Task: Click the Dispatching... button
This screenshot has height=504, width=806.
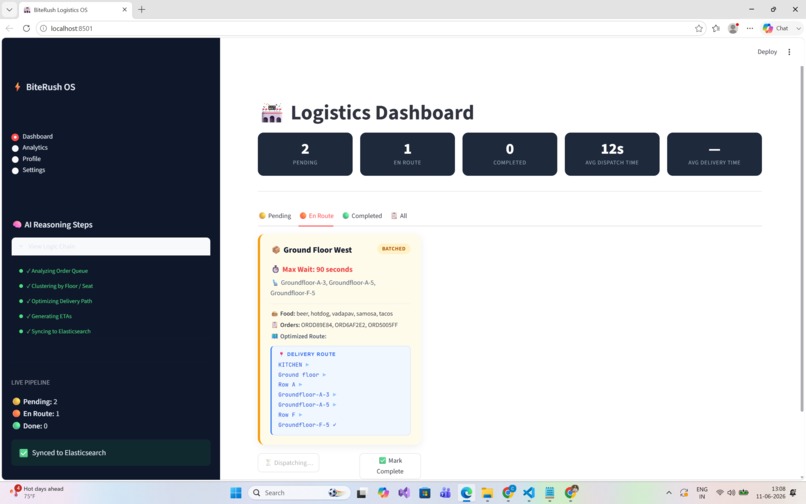Action: pos(288,462)
